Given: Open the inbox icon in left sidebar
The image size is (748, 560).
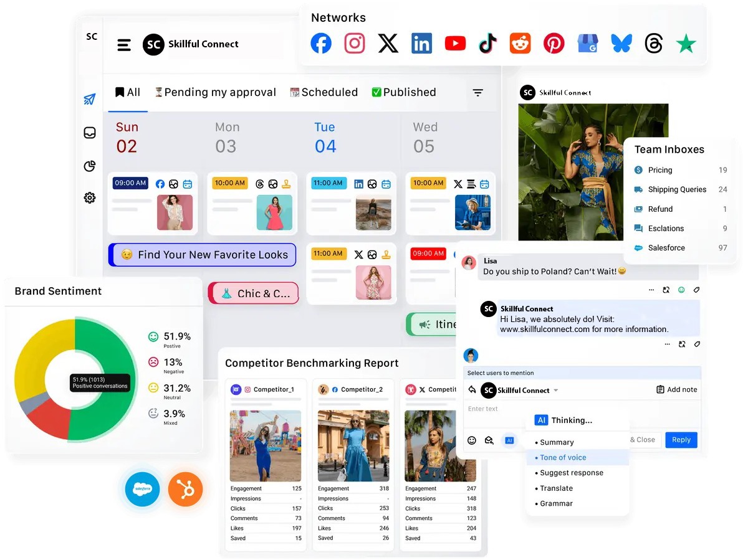Looking at the screenshot, I should click(x=90, y=133).
